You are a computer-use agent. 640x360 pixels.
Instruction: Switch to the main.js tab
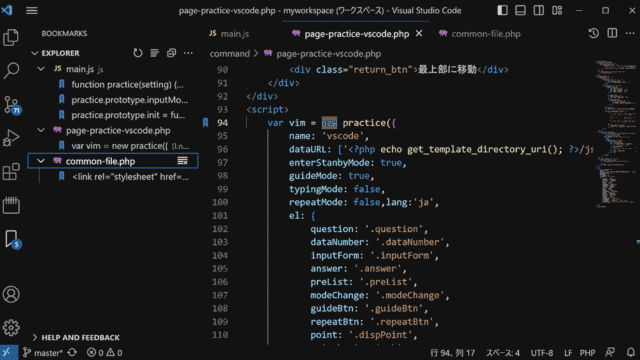pyautogui.click(x=229, y=34)
